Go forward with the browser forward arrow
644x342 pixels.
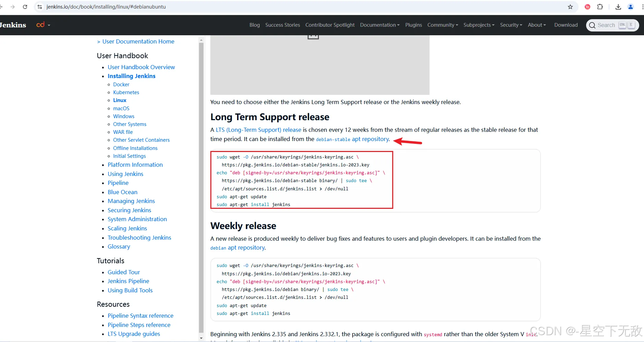click(x=13, y=7)
